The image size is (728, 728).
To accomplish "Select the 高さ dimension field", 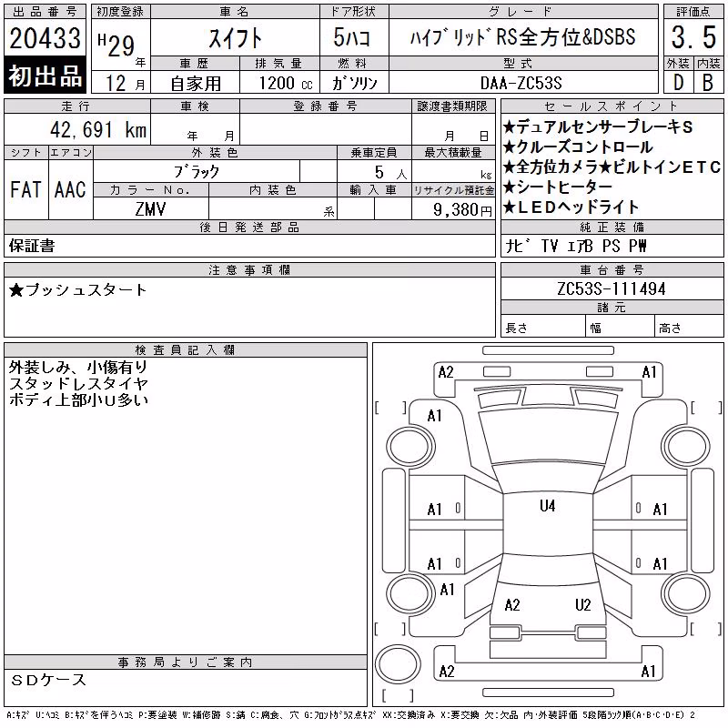I will point(690,328).
